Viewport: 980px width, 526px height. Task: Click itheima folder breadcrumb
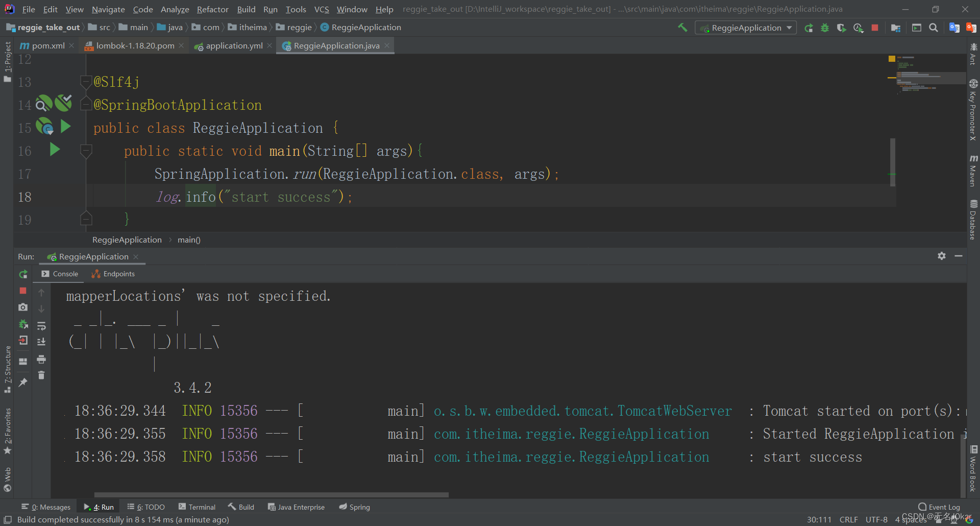[248, 28]
